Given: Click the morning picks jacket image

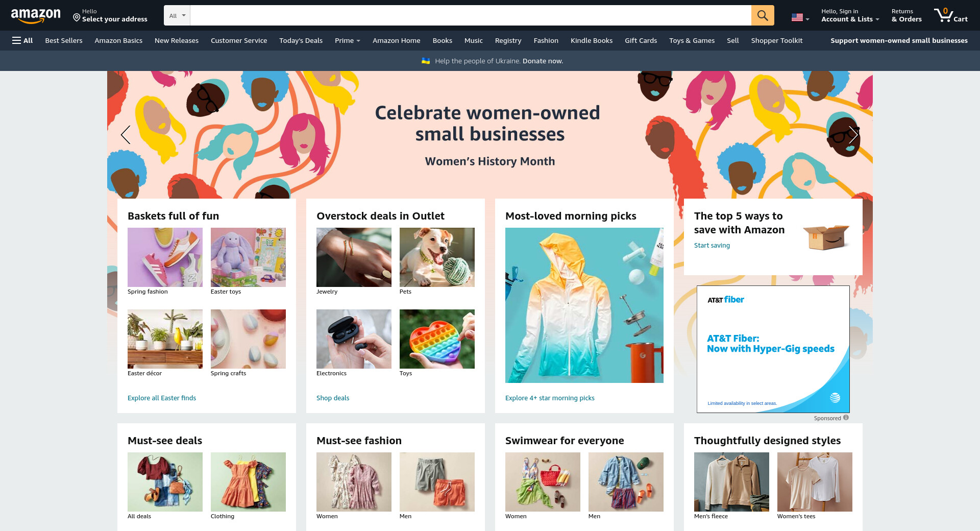Looking at the screenshot, I should [x=584, y=305].
